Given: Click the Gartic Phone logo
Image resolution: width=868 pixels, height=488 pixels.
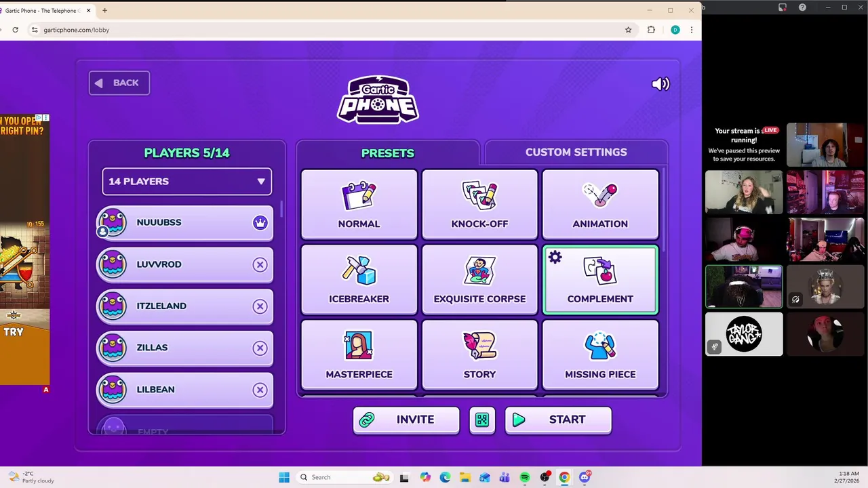Looking at the screenshot, I should click(x=378, y=99).
